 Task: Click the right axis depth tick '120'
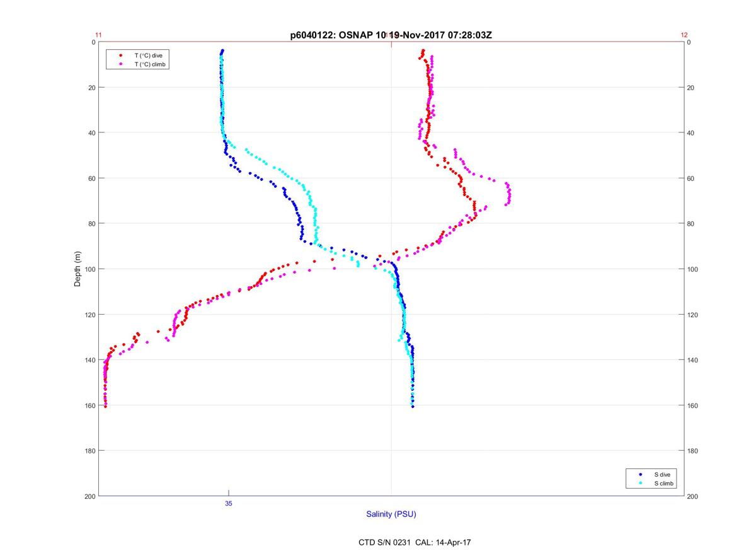(692, 315)
